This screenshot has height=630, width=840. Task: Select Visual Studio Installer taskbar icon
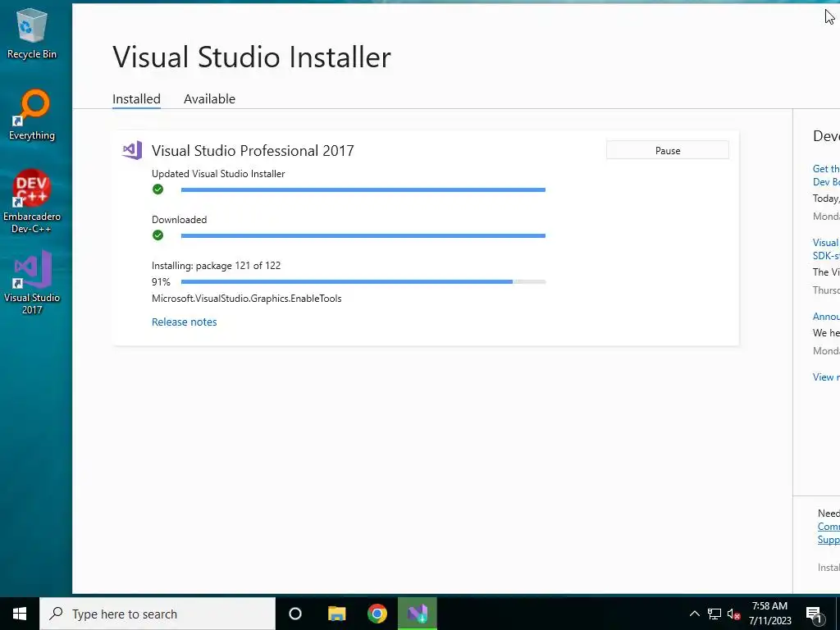point(418,614)
